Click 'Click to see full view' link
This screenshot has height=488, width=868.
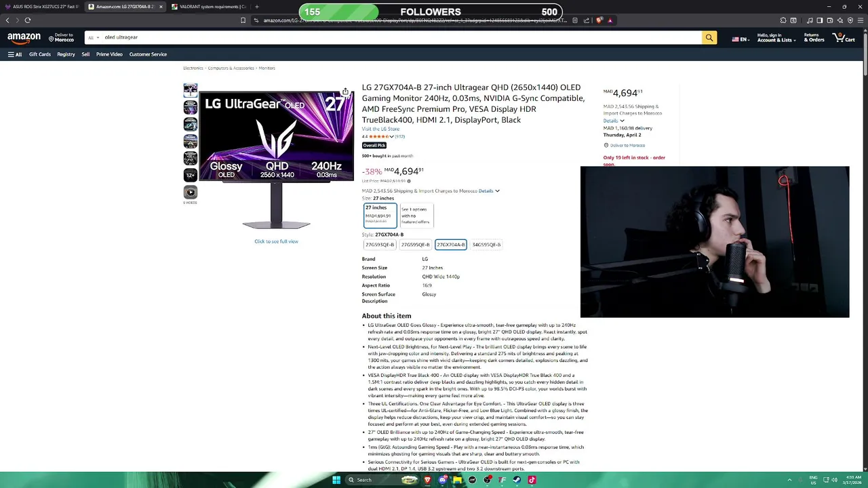click(x=276, y=241)
